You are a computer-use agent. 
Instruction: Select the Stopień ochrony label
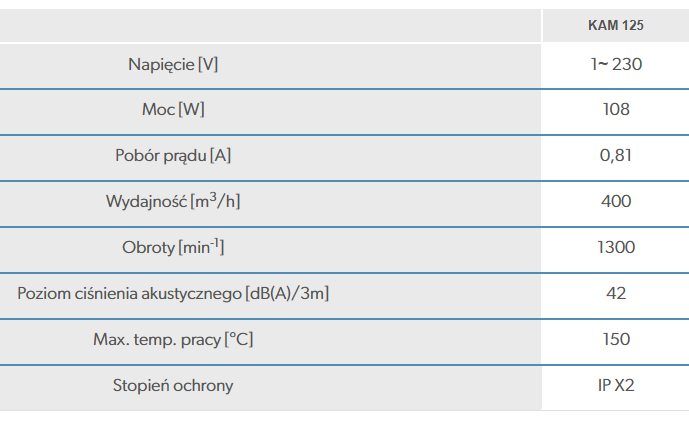pyautogui.click(x=173, y=386)
